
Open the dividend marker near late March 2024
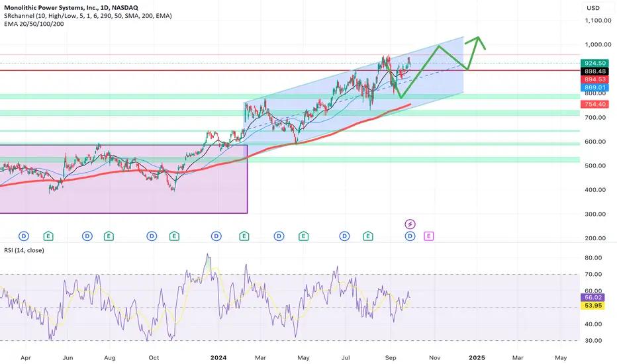click(279, 236)
